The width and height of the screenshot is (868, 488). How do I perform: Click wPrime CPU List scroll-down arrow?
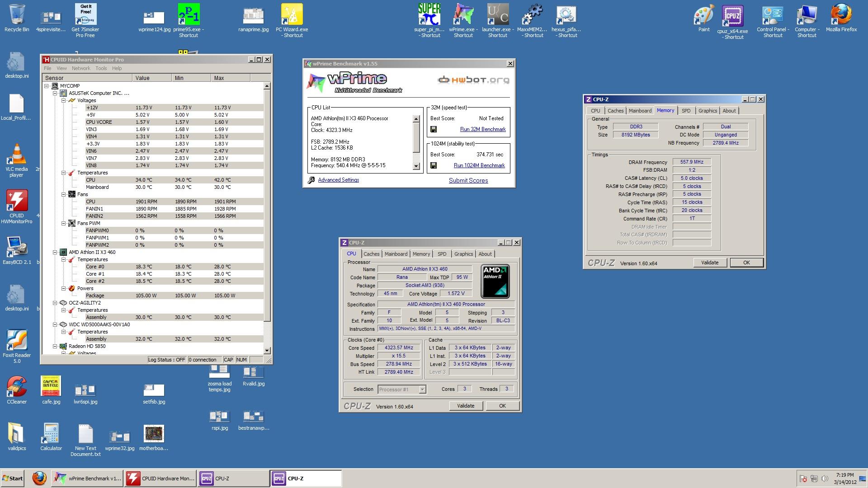click(x=416, y=166)
